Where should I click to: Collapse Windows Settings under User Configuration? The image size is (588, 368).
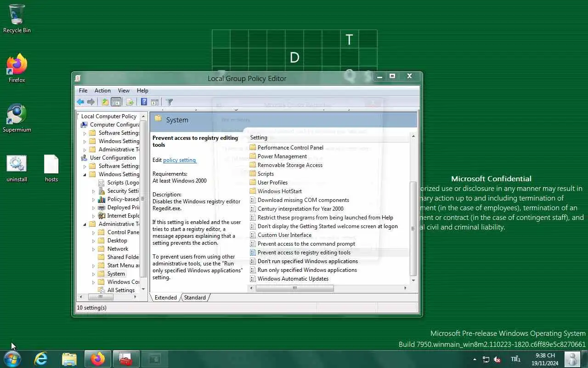tap(85, 175)
